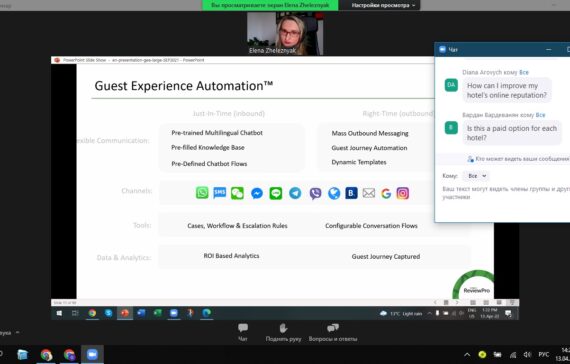Click Diana's DA avatar in chat
The width and height of the screenshot is (570, 364).
point(451,85)
